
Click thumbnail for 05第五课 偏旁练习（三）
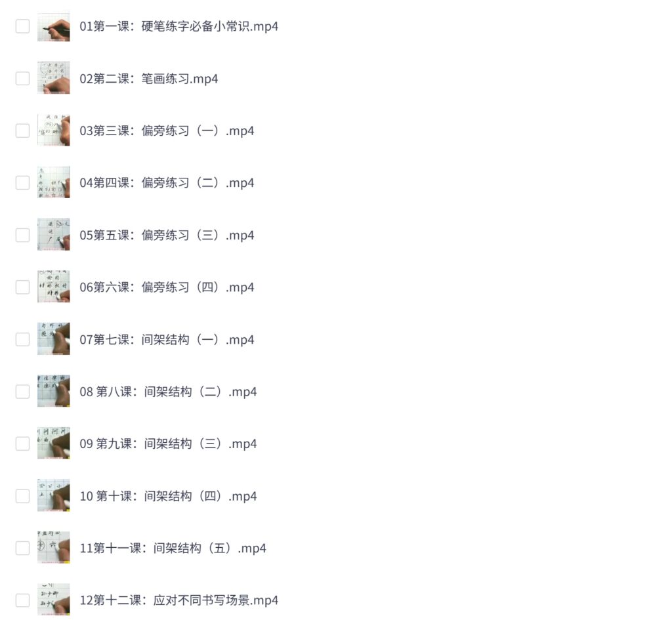point(54,235)
